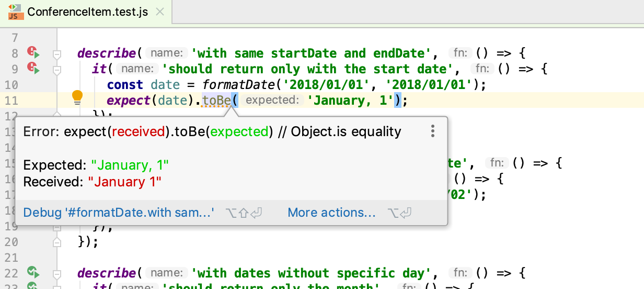Screen dimensions: 644x289
Task: Select the ConferenceItem.test.js editor tab
Action: tap(87, 12)
